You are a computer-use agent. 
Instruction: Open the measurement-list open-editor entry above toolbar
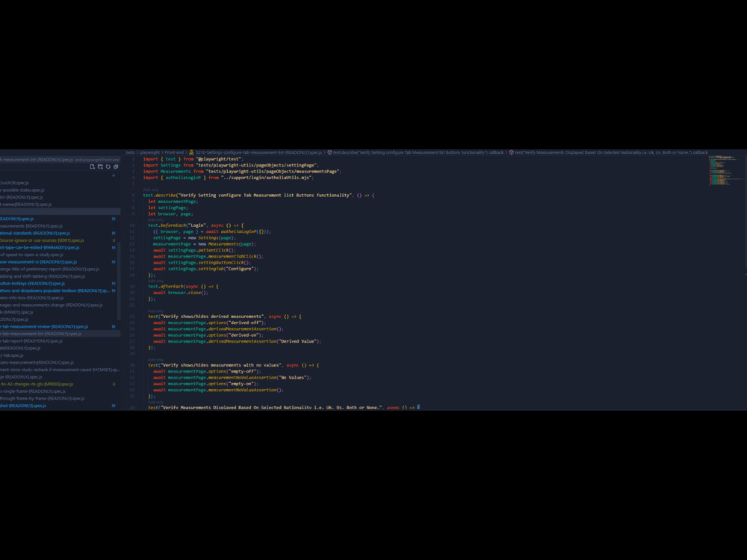click(x=60, y=160)
